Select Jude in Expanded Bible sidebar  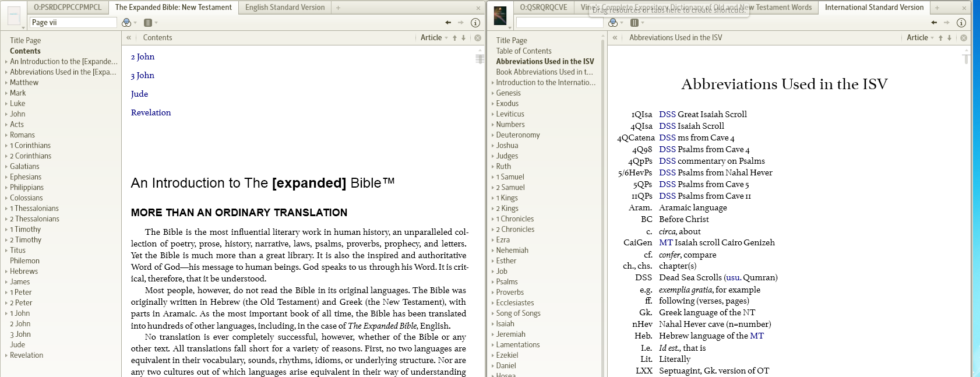pyautogui.click(x=17, y=345)
